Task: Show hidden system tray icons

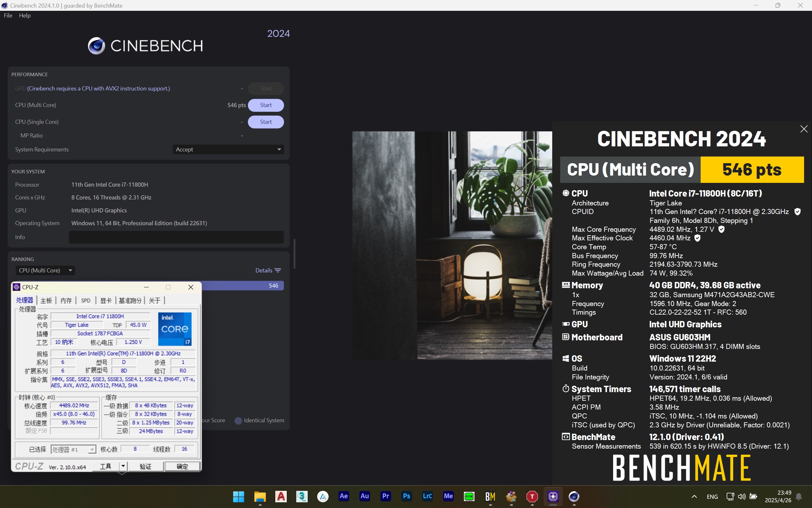Action: click(x=694, y=496)
